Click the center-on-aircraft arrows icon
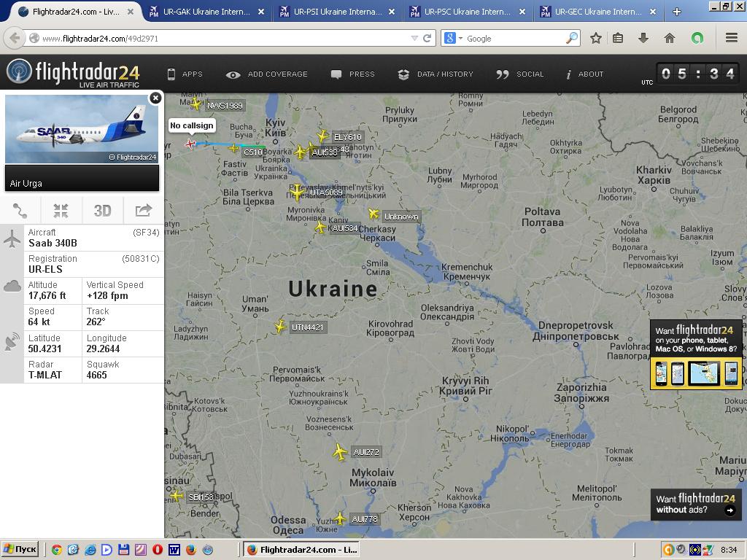 click(x=61, y=211)
